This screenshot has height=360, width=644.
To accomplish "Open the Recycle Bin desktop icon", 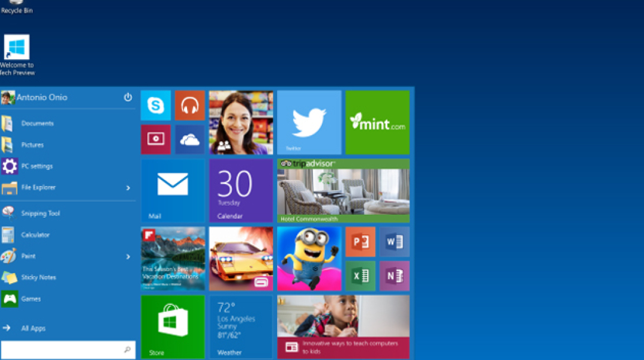I will (16, 7).
